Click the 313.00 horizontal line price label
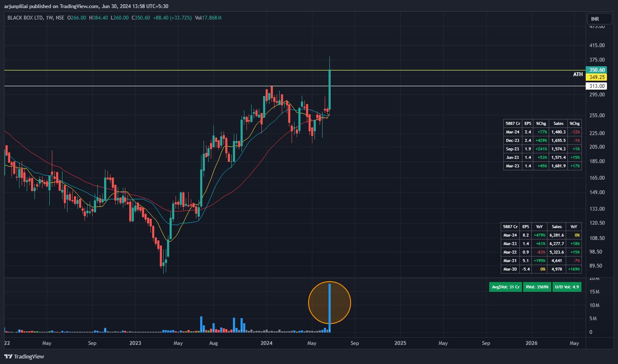This screenshot has height=364, width=618. point(597,86)
